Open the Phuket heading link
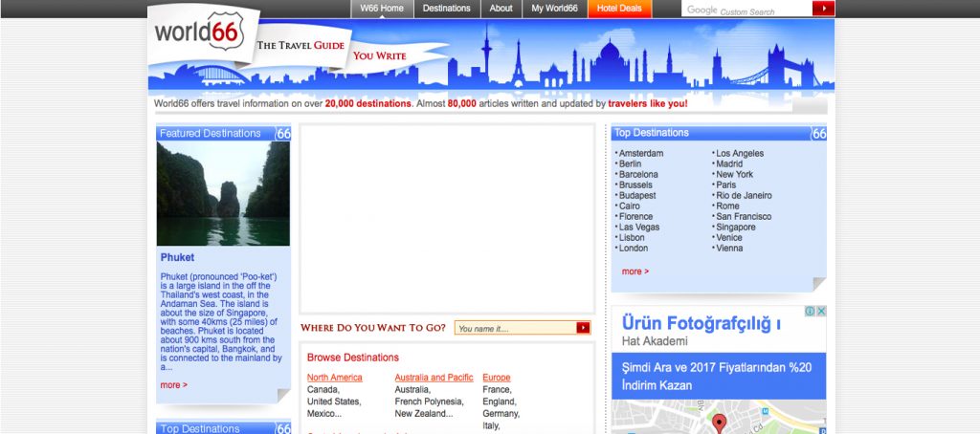 (x=177, y=257)
